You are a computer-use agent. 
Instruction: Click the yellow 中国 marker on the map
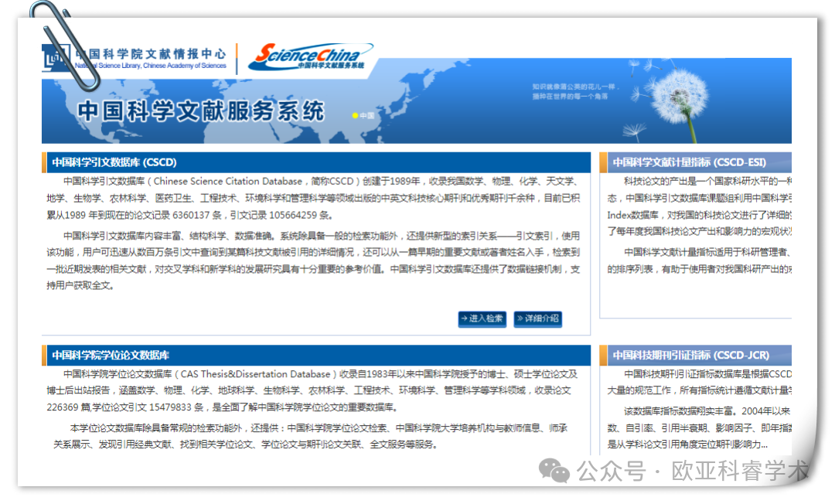coord(363,115)
